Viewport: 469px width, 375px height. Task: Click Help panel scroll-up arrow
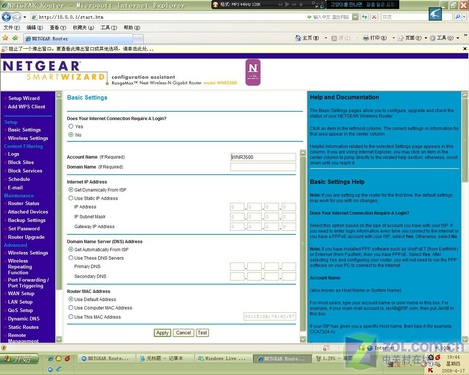(465, 95)
